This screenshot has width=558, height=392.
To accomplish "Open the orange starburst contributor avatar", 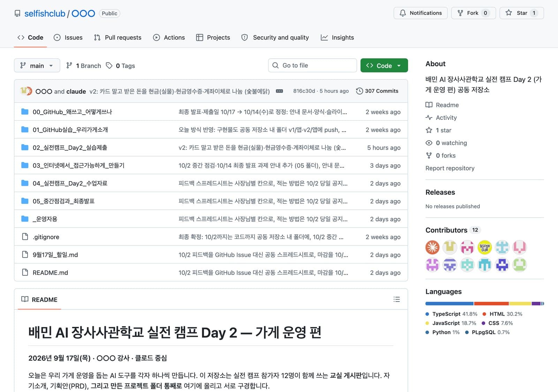I will pyautogui.click(x=432, y=247).
